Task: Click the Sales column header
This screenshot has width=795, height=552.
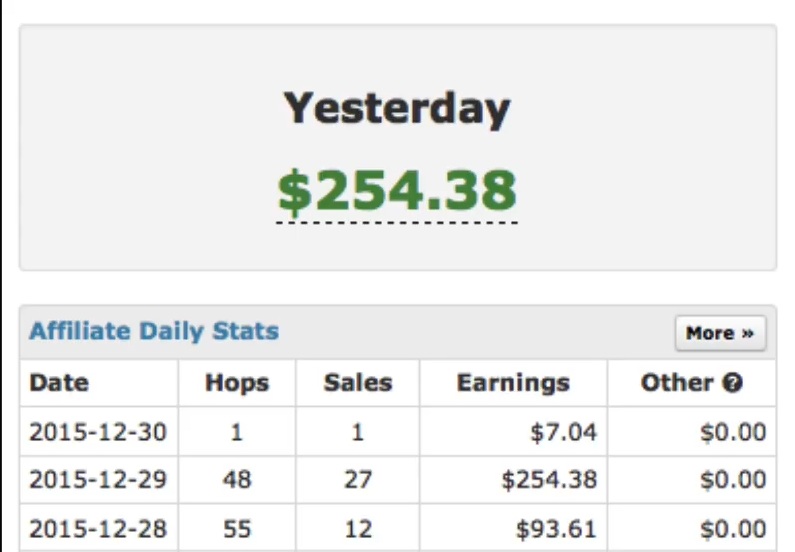Action: coord(358,383)
